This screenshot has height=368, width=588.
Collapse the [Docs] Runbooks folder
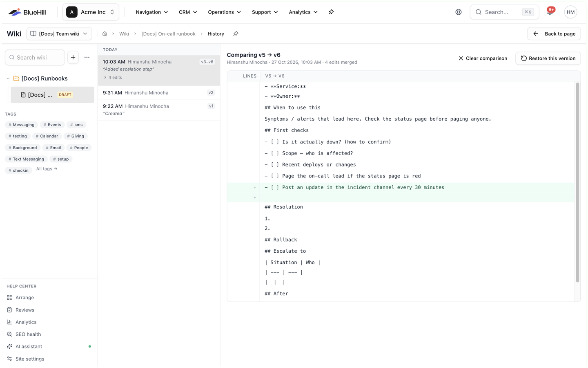tap(8, 79)
